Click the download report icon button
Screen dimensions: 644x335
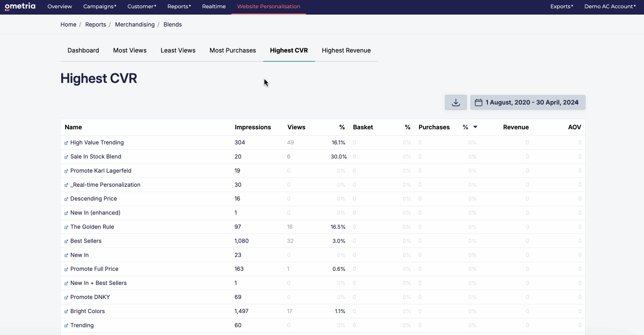[456, 103]
